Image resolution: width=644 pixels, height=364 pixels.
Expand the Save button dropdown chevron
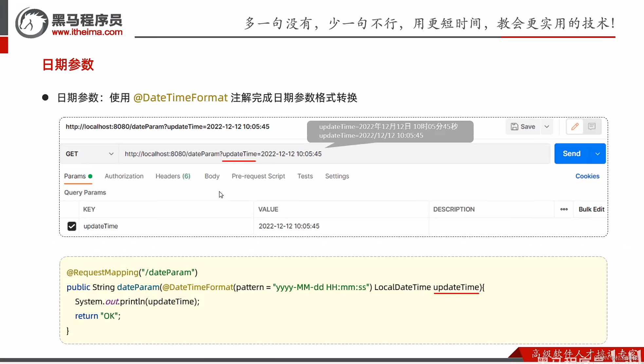[546, 126]
